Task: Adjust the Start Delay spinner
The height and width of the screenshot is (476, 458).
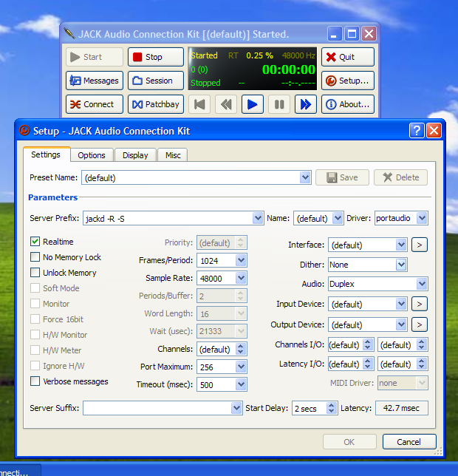Action: [x=332, y=408]
